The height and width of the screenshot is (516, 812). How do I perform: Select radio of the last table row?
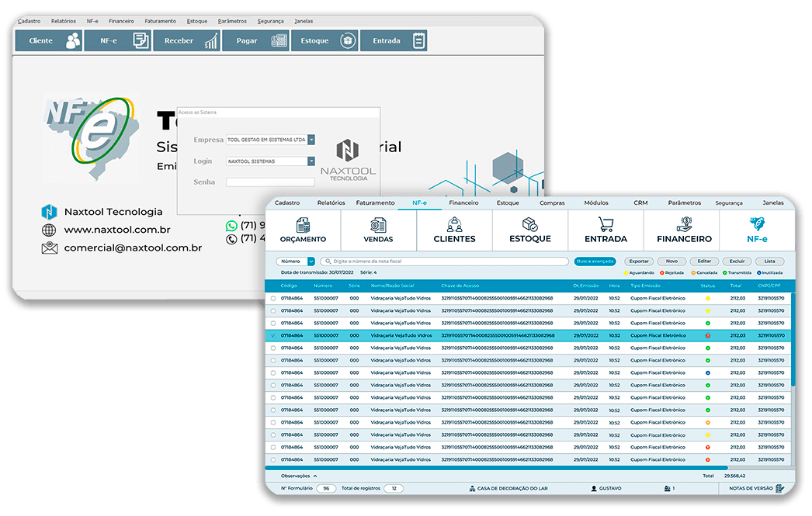pyautogui.click(x=273, y=459)
